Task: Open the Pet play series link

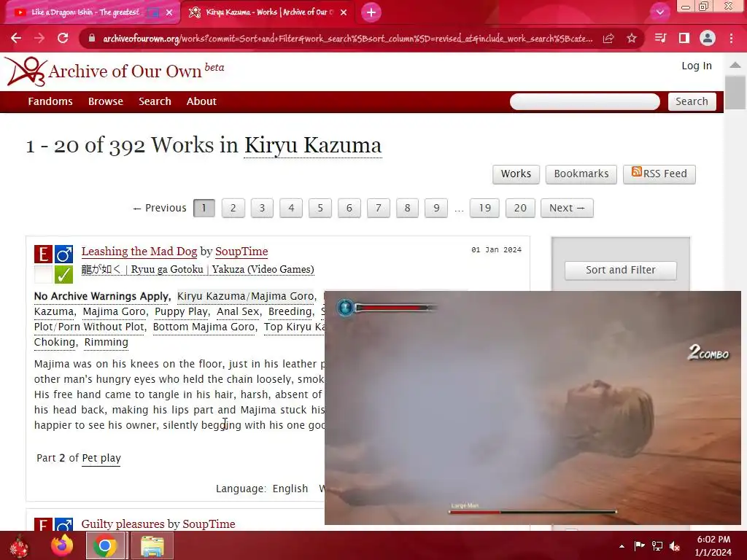Action: [101, 458]
